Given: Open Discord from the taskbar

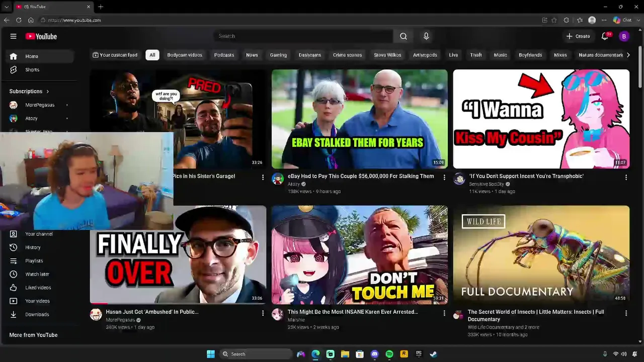Looking at the screenshot, I should coord(374,354).
